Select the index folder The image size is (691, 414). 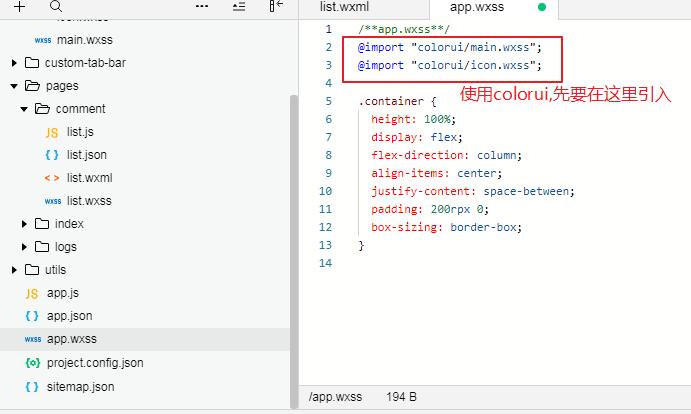tap(69, 224)
